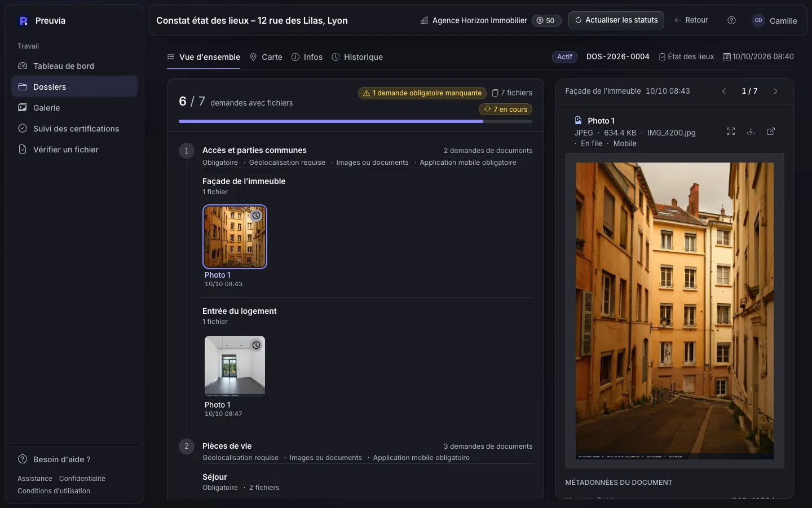Open the Assistance link

35,479
